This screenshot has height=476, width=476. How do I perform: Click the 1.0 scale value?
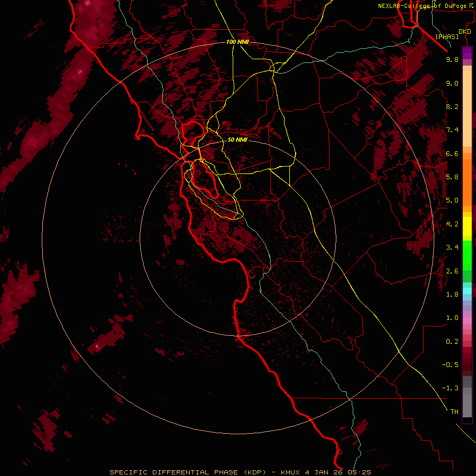[452, 318]
